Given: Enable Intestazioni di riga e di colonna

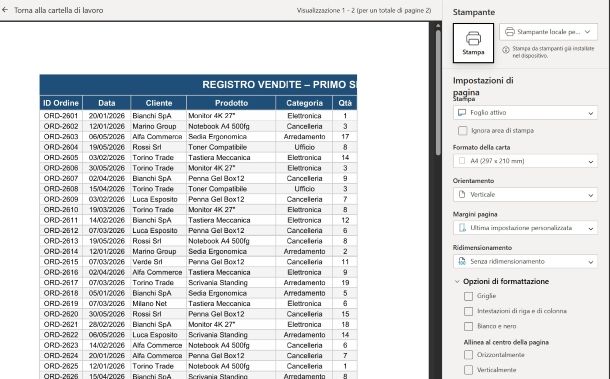Looking at the screenshot, I should pyautogui.click(x=468, y=311).
